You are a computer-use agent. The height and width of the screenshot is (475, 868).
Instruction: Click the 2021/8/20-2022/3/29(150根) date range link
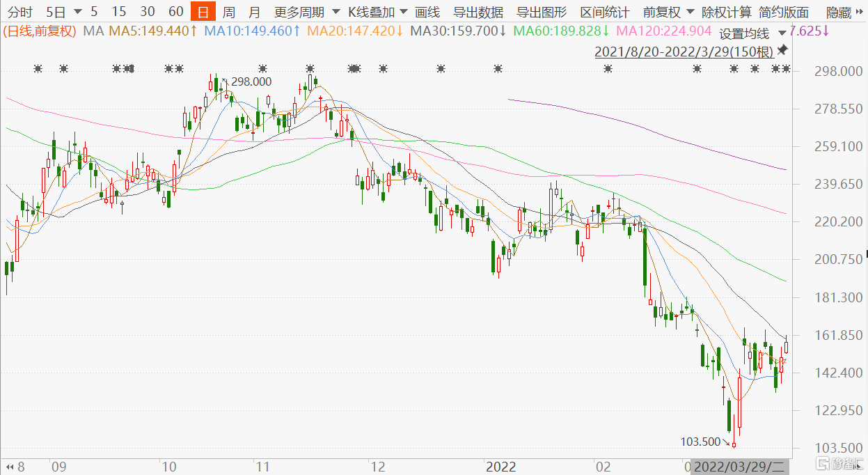point(684,51)
